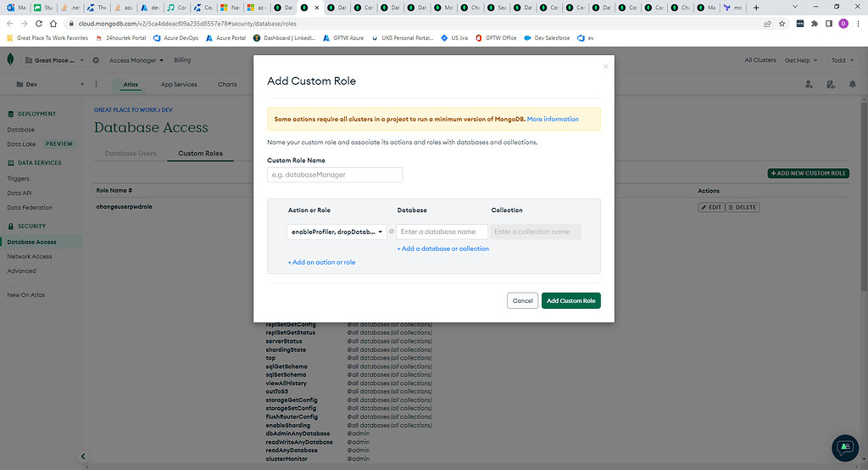Viewport: 868px width, 470px height.
Task: Bookmark this page with star icon
Action: point(782,24)
